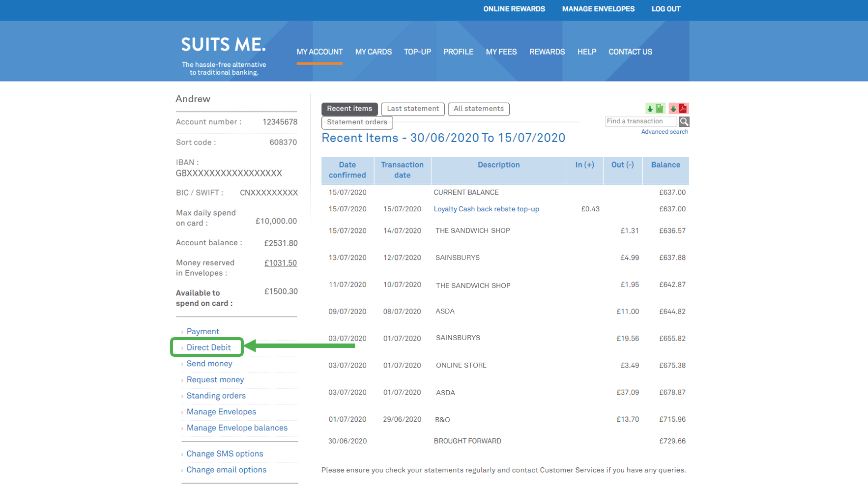Click inside the Find a transaction field
868x488 pixels.
[640, 121]
